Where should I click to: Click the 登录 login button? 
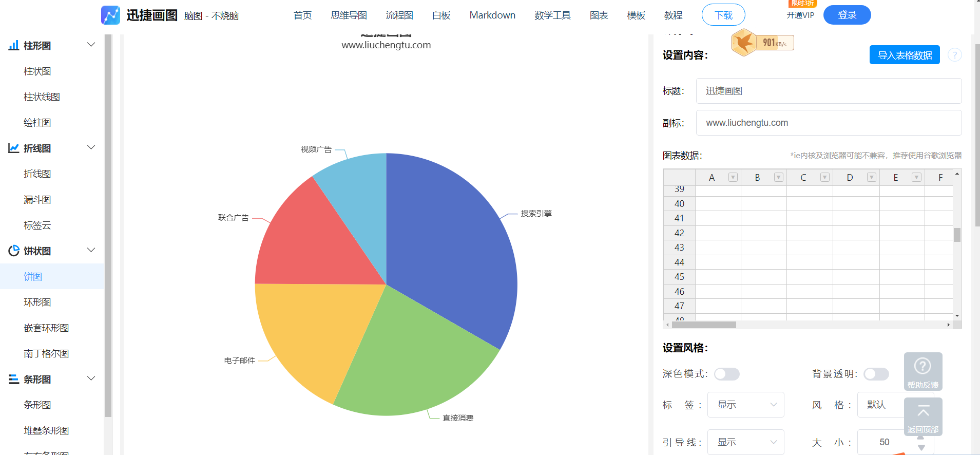pos(847,15)
